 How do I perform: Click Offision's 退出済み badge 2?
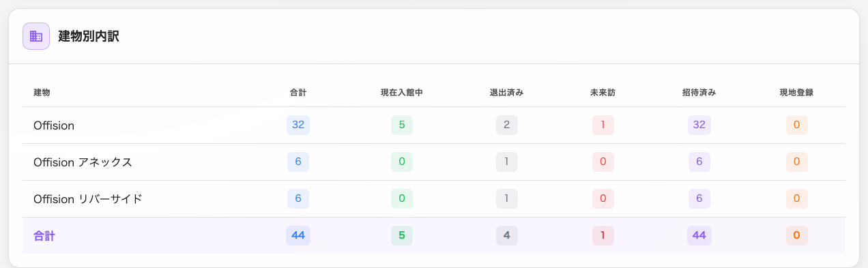pos(507,125)
